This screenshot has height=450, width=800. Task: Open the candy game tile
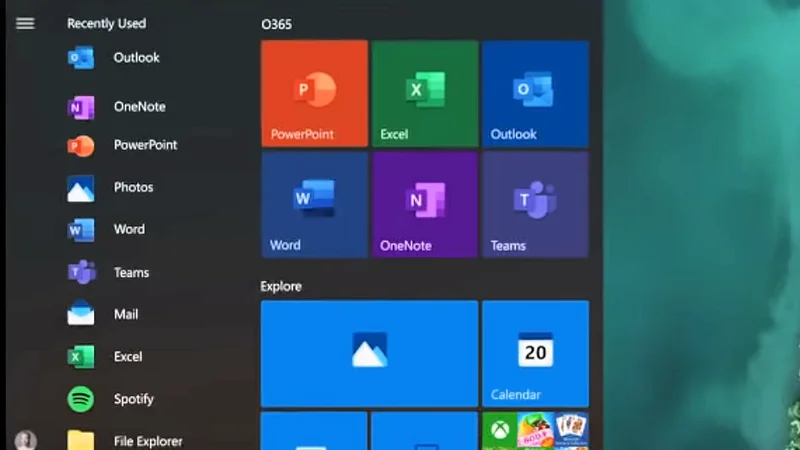535,431
